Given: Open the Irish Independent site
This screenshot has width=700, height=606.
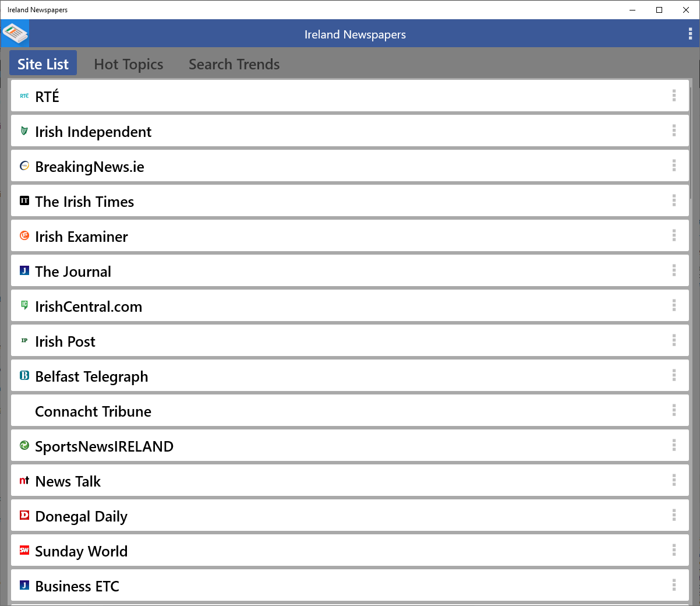Looking at the screenshot, I should [x=349, y=131].
